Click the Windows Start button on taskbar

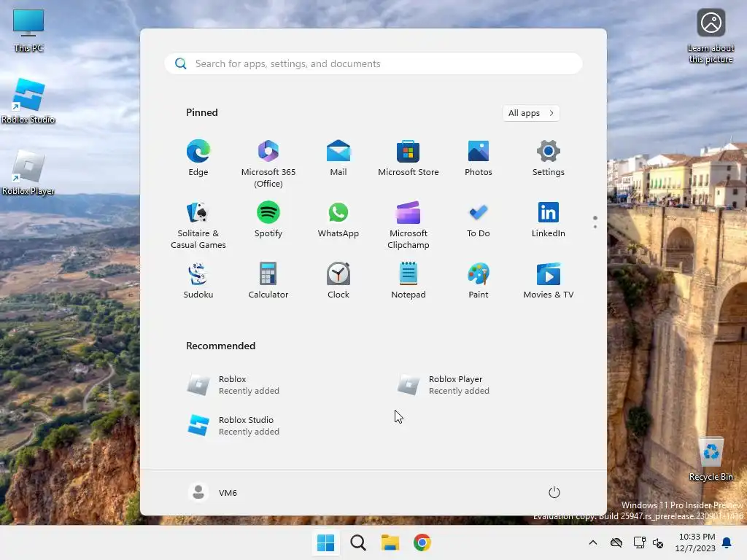click(326, 542)
